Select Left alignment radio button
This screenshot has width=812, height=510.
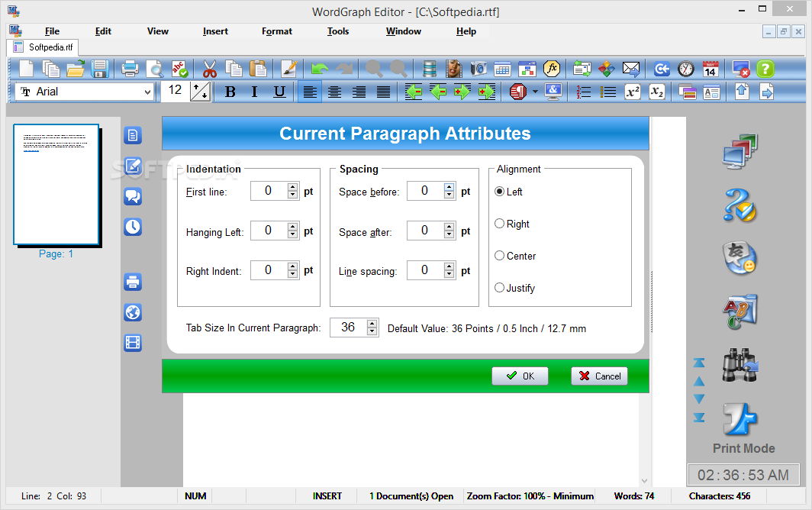pos(499,191)
